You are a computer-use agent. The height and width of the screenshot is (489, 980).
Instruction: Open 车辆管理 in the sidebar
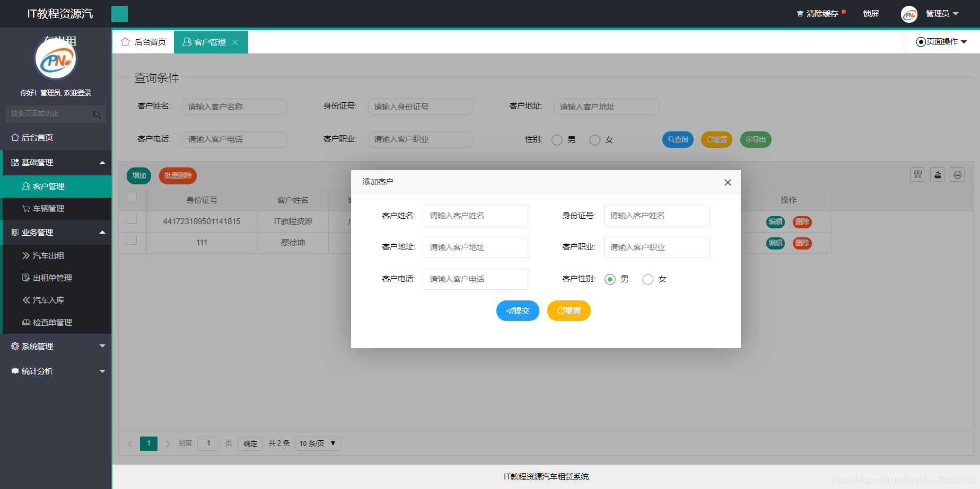pyautogui.click(x=56, y=208)
